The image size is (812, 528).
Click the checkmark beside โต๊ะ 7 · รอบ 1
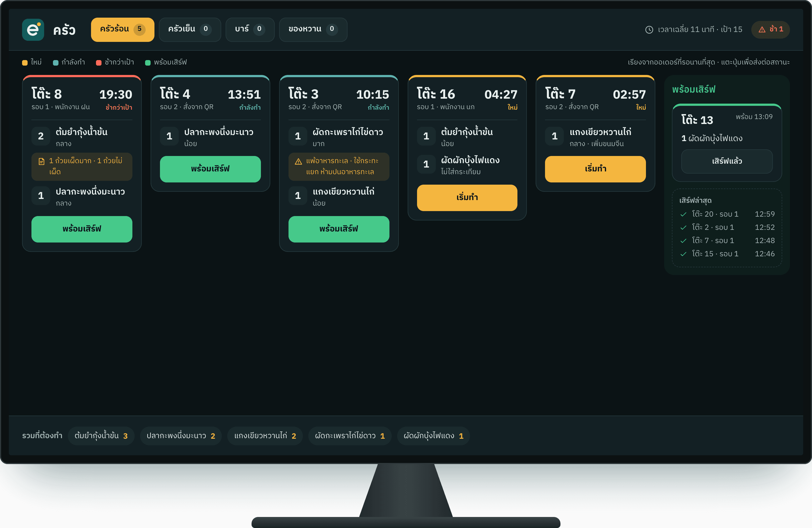(683, 241)
